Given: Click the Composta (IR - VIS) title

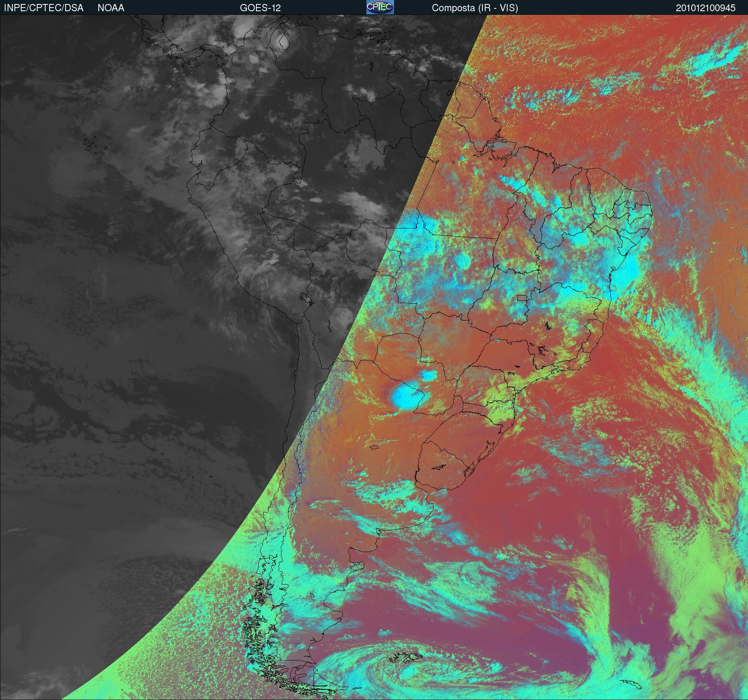Looking at the screenshot, I should point(475,8).
